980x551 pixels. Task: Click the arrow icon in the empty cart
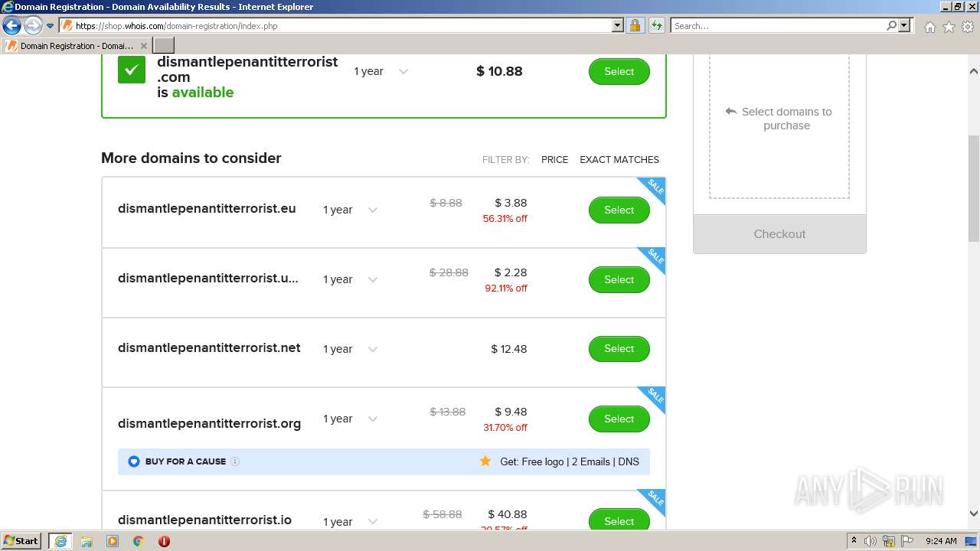tap(730, 111)
